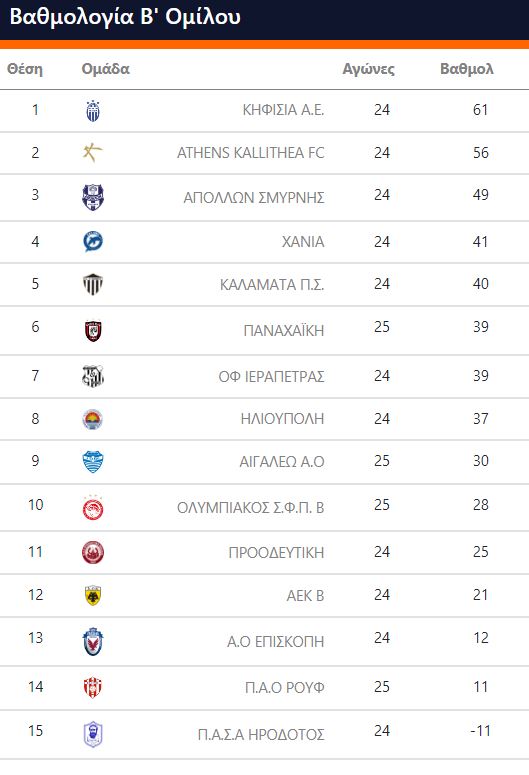Click the ΠΑΝΑΧΑΪΚΗ red-black badge
The width and height of the screenshot is (529, 775).
pos(93,331)
